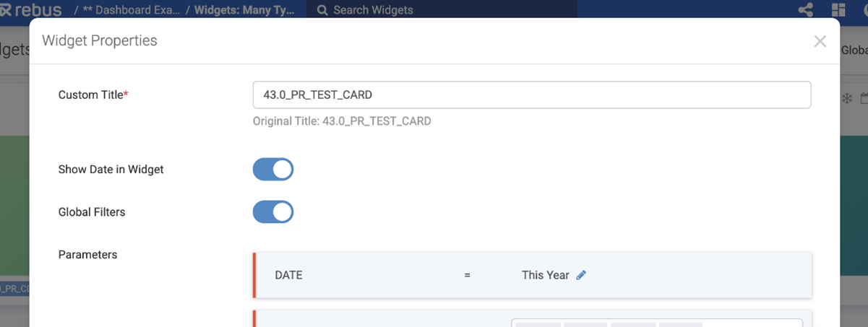Click the equals operator in DATE row
This screenshot has height=327, width=868.
(x=468, y=275)
